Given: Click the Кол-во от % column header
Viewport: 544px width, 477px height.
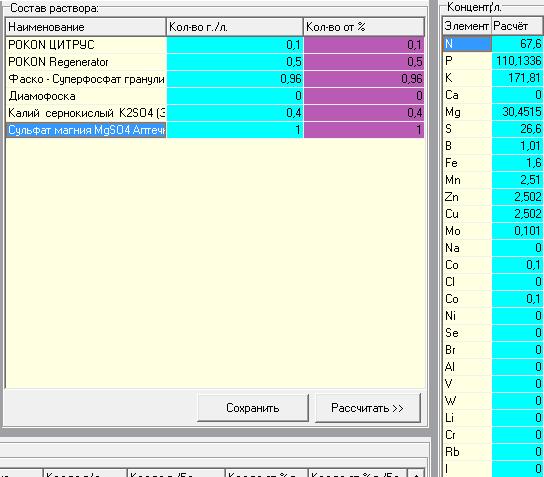Looking at the screenshot, I should point(364,27).
